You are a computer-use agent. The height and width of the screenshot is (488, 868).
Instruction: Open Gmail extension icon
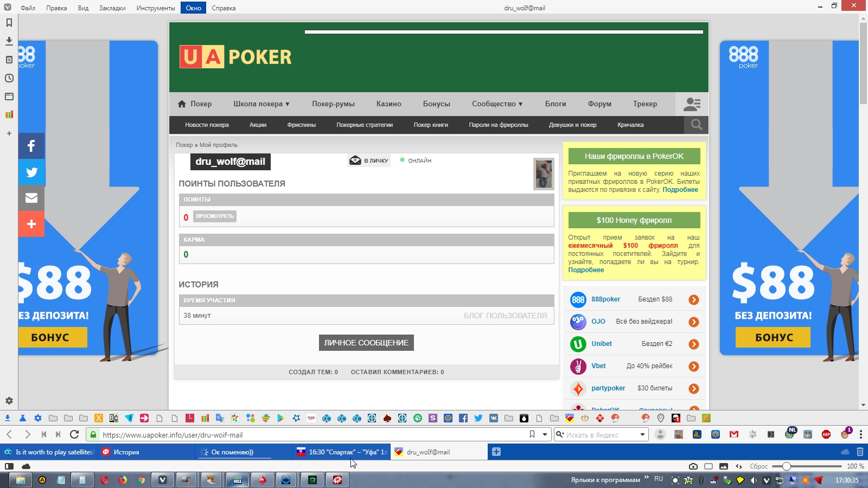tap(734, 434)
